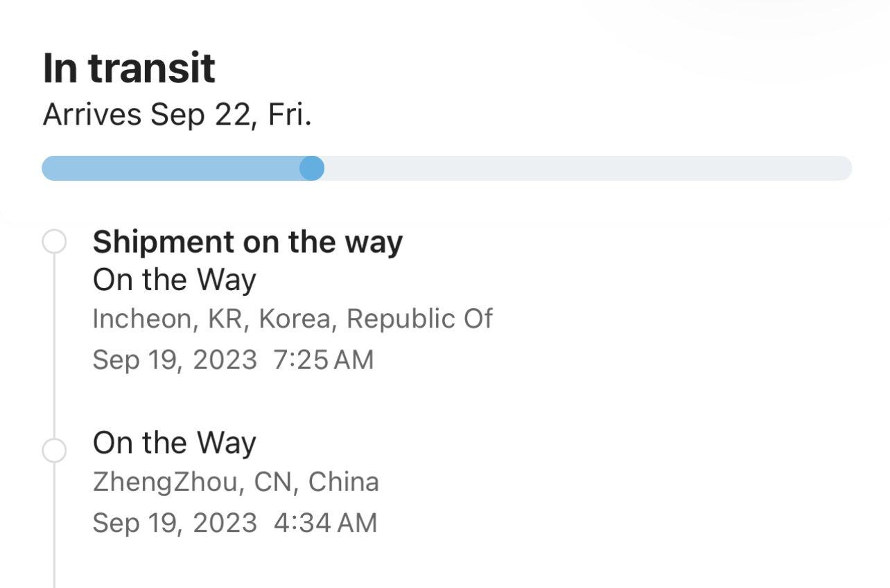Click the timeline line below the ZhengZhou circle

pos(54,526)
